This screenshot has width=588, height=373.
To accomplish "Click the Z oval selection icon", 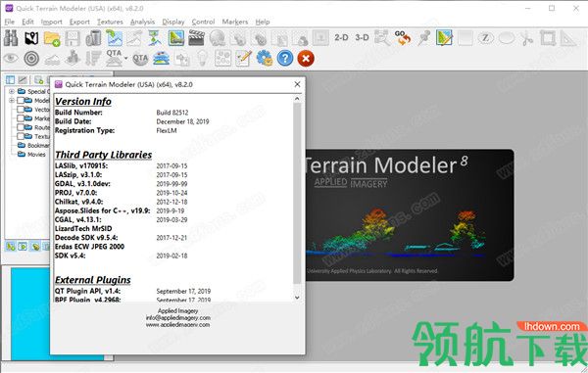I will (x=486, y=38).
